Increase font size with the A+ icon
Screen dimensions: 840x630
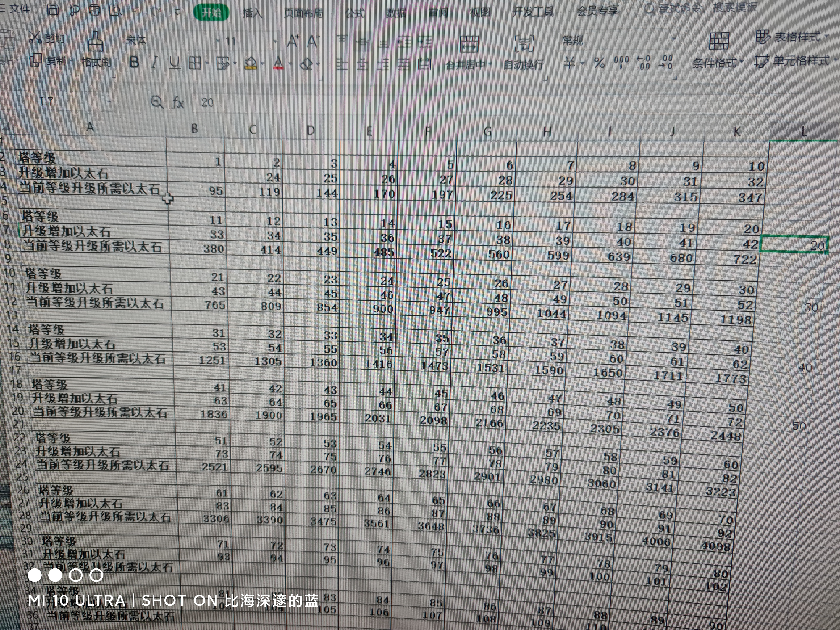[x=293, y=40]
